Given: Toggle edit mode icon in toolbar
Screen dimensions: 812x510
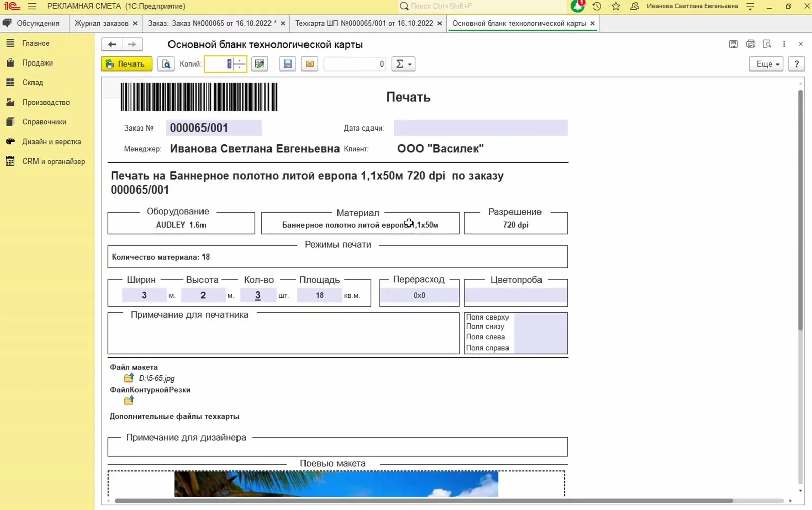Looking at the screenshot, I should click(259, 64).
